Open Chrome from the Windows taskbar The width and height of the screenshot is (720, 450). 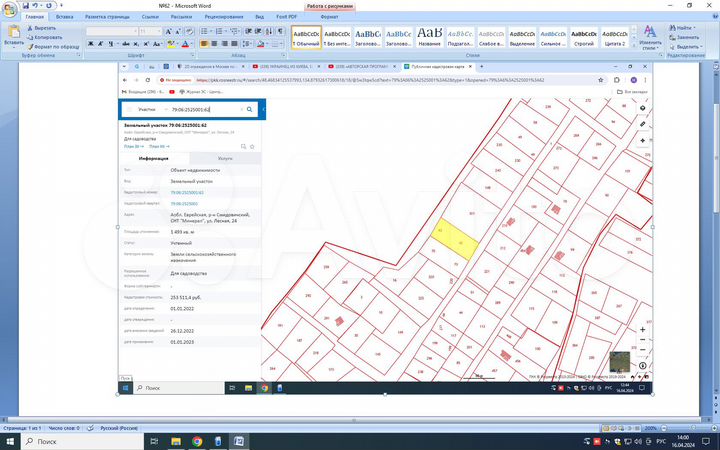click(197, 441)
